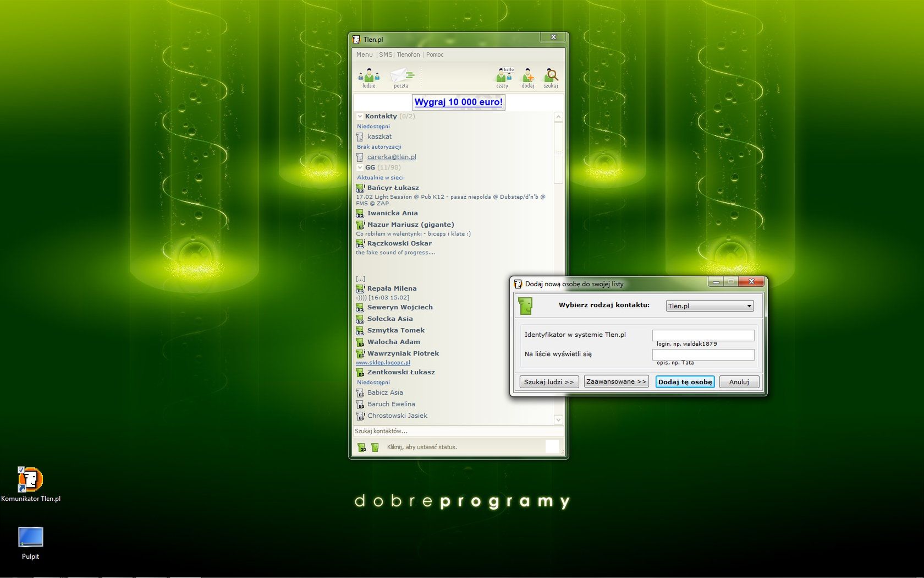This screenshot has height=578, width=924.
Task: Select contact Mazur Mariusz (gigante)
Action: [x=411, y=225]
